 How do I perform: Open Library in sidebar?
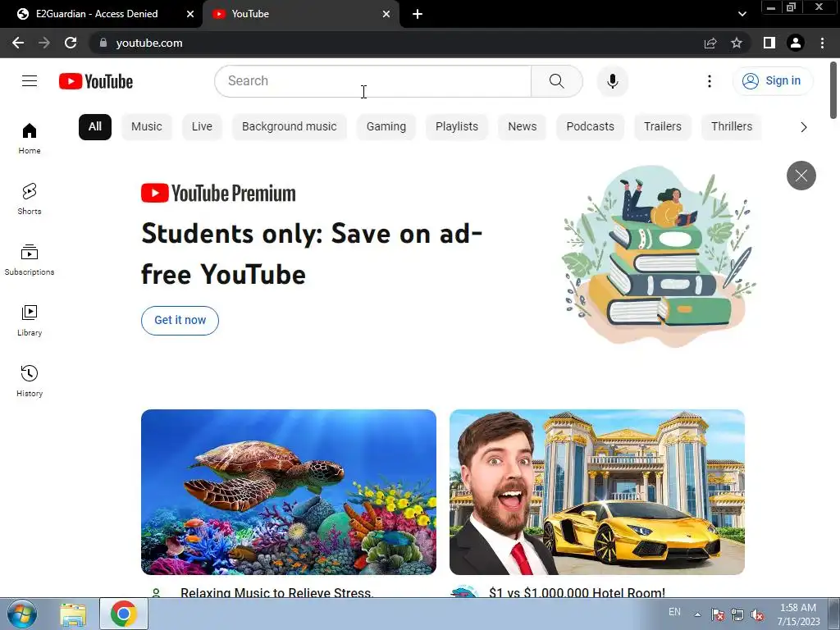[x=30, y=321]
